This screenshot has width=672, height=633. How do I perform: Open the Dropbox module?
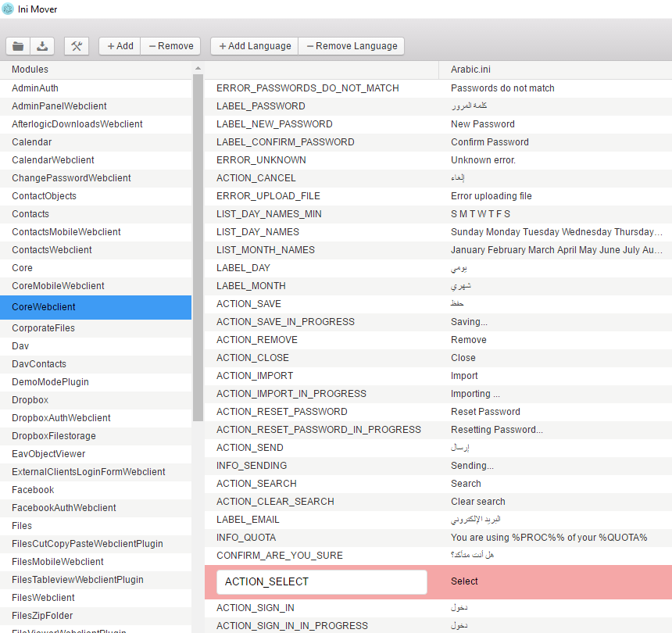30,400
